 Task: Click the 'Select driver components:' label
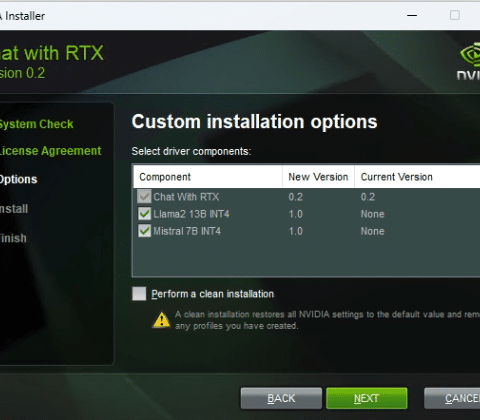pyautogui.click(x=191, y=151)
